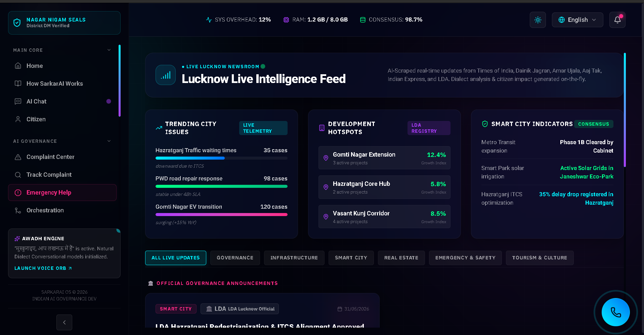
Task: Click the '120 cases' count
Action: click(274, 207)
